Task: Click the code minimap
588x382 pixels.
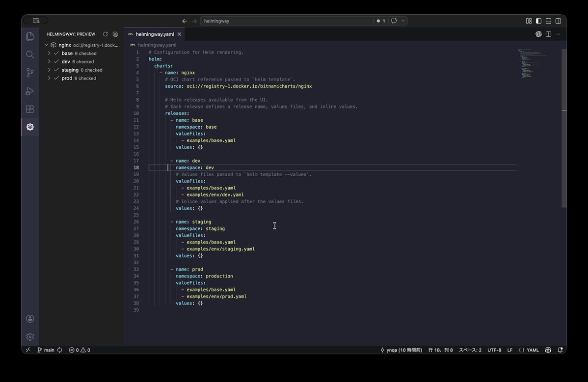Action: (x=533, y=63)
